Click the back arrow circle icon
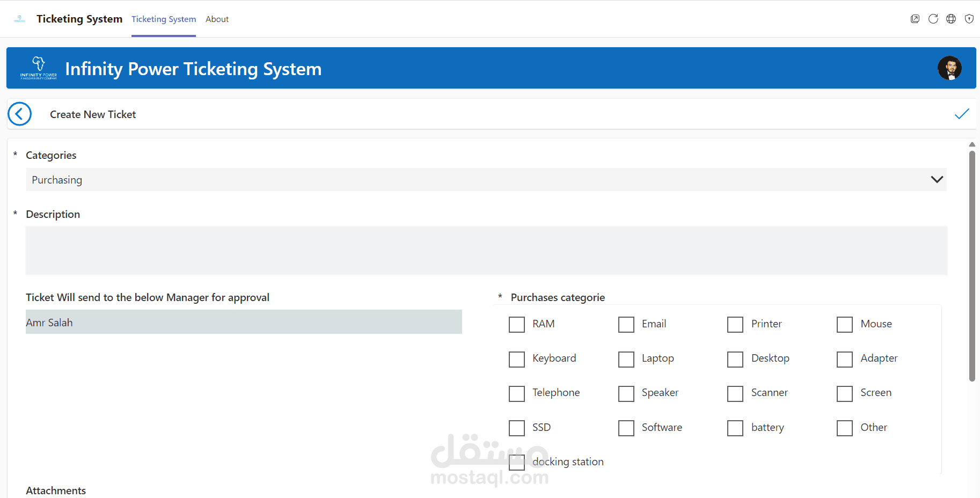Image resolution: width=980 pixels, height=498 pixels. tap(20, 114)
